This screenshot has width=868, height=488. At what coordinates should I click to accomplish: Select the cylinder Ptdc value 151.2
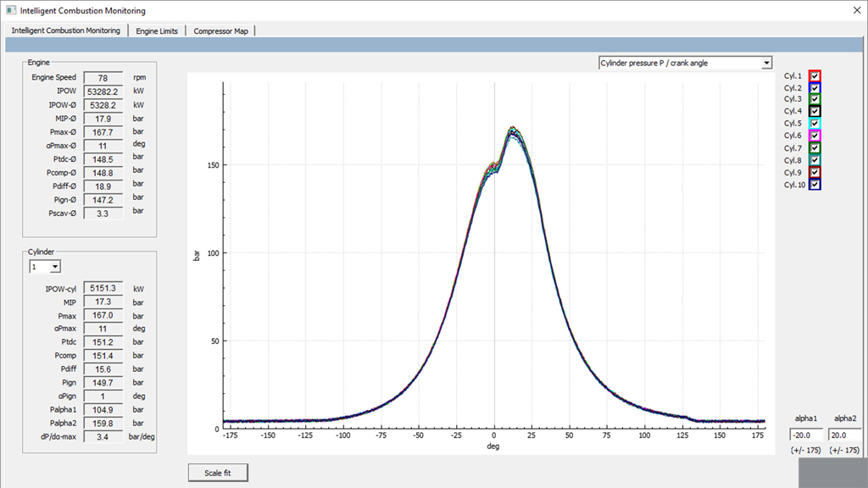pyautogui.click(x=103, y=342)
